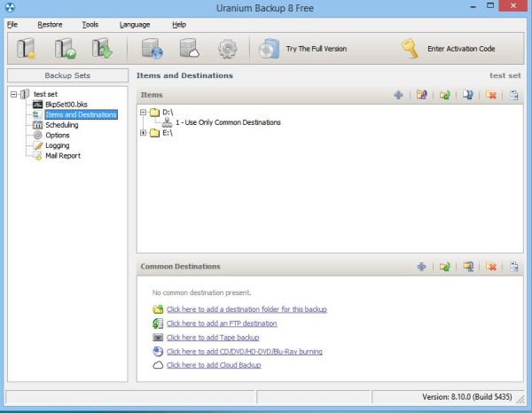Viewport: 532px width, 413px height.
Task: Click link to add Tape backup
Action: [213, 338]
